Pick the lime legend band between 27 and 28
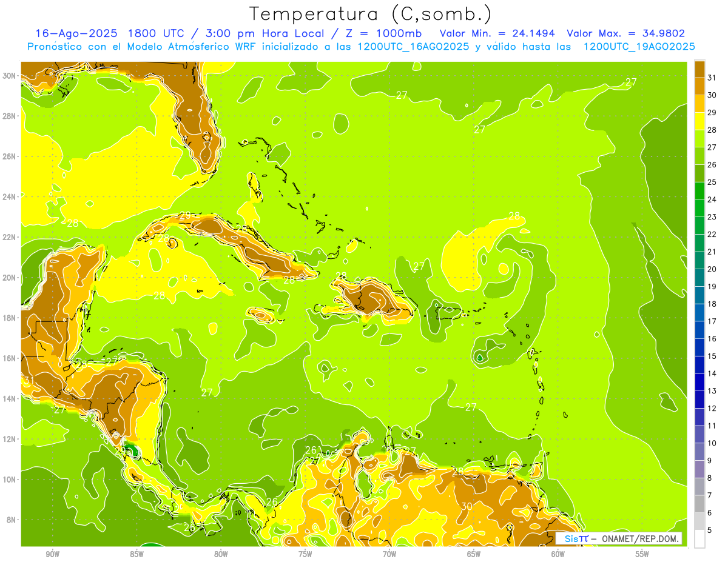The image size is (728, 562). [700, 139]
